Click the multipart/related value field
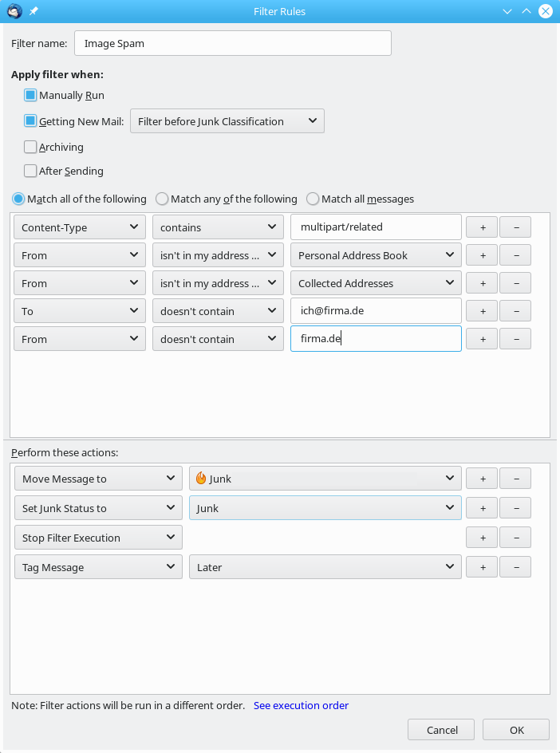 [376, 227]
